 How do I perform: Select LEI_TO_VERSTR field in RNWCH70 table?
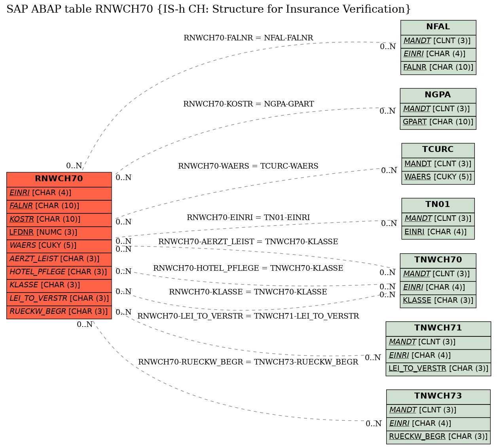click(x=59, y=298)
